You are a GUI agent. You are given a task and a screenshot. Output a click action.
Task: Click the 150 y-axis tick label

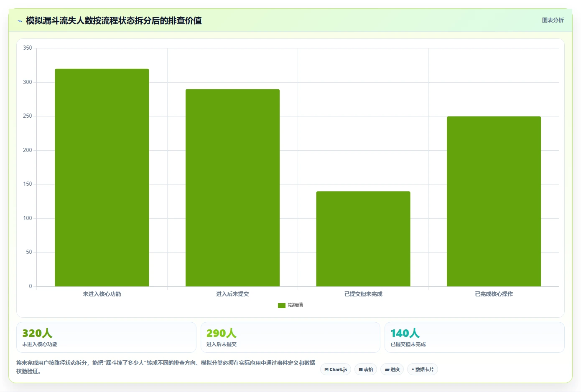click(x=28, y=184)
